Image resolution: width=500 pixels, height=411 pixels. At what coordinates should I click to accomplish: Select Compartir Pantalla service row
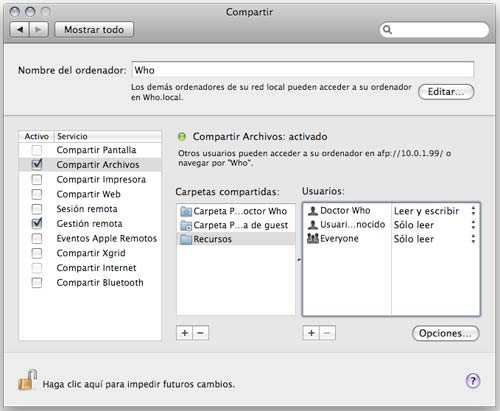pyautogui.click(x=90, y=150)
